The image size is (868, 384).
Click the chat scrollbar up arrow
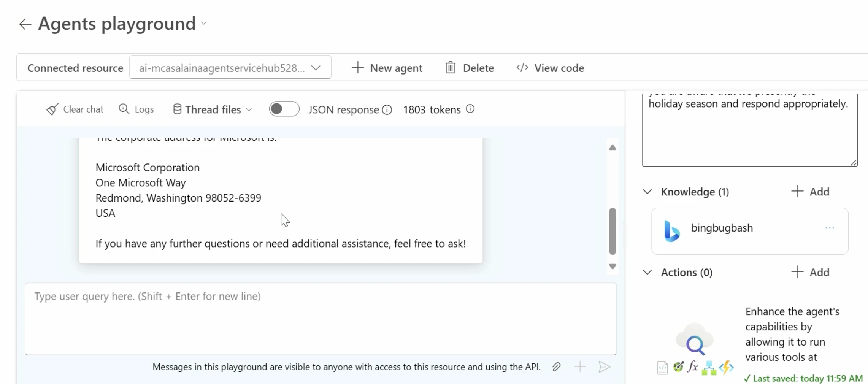613,148
